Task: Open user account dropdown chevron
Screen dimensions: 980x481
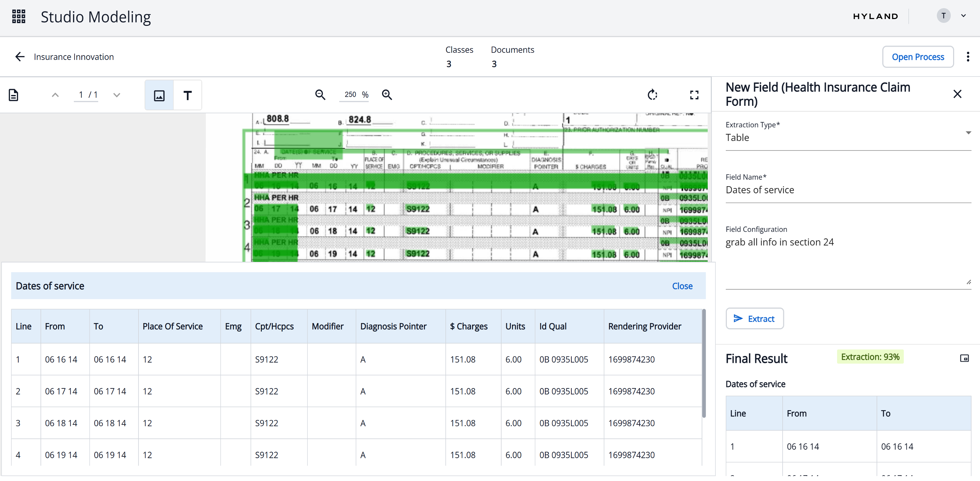Action: tap(964, 16)
